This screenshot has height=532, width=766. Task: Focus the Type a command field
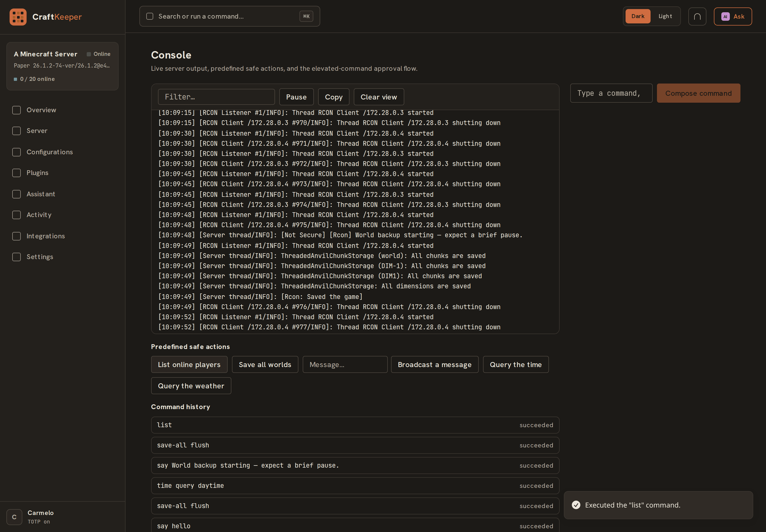611,93
